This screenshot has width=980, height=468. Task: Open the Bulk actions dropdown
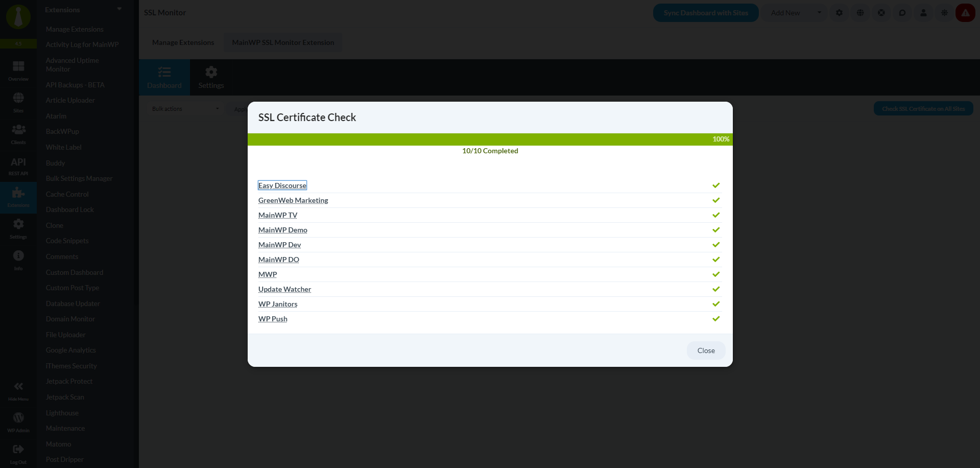click(x=185, y=109)
